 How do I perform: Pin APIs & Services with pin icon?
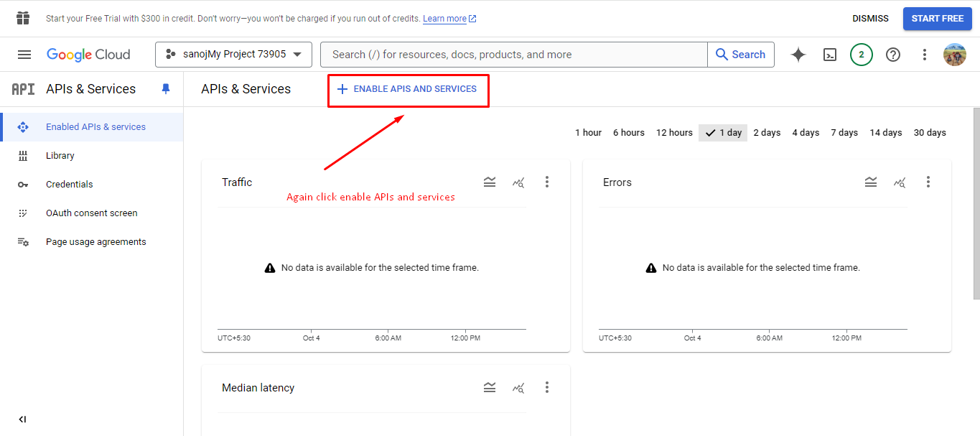[166, 89]
